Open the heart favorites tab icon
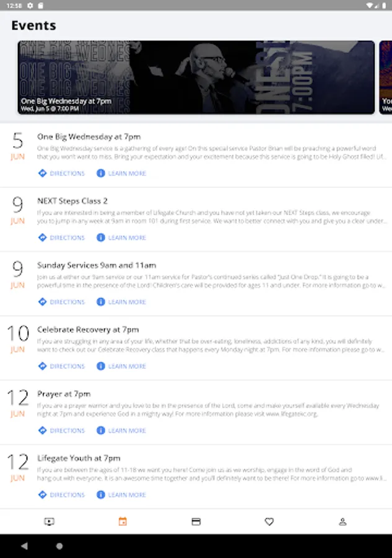 pos(269,521)
